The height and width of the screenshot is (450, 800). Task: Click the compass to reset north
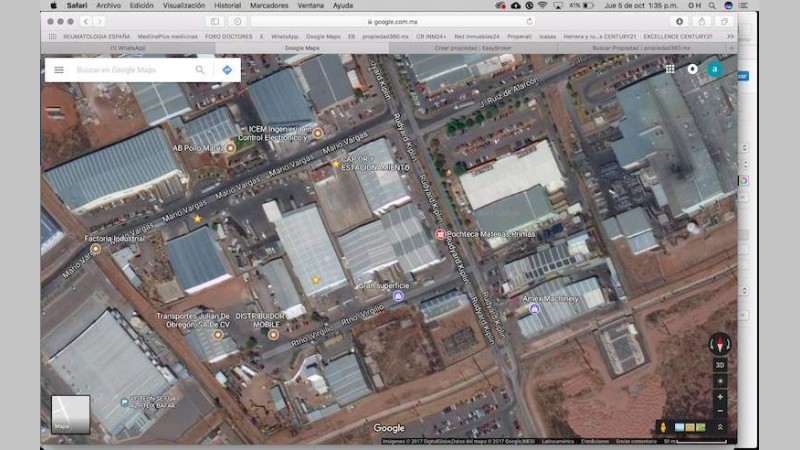(720, 344)
